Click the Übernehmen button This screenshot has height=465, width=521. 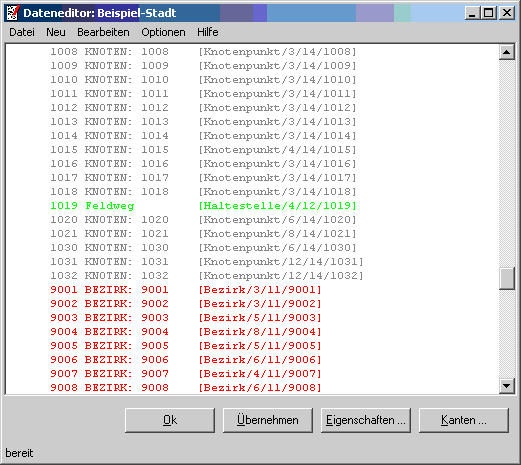click(268, 420)
